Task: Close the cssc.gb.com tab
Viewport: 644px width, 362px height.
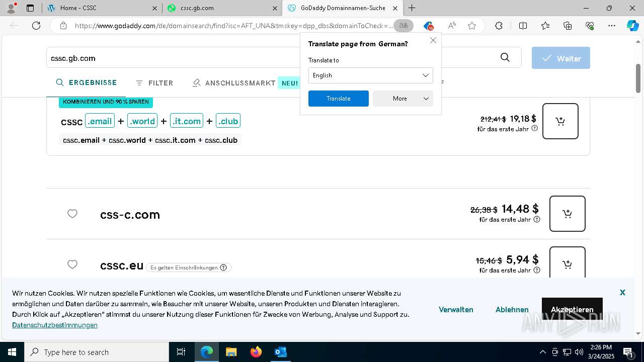Action: point(275,8)
